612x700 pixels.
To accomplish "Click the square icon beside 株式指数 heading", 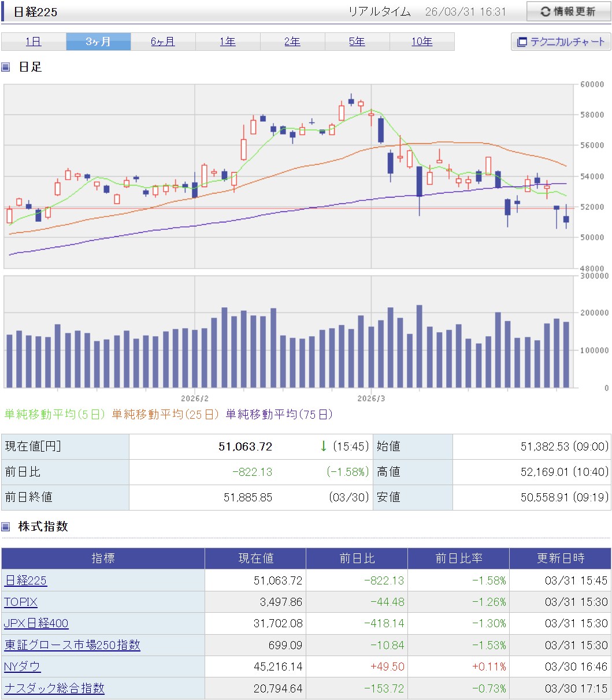I will point(6,527).
